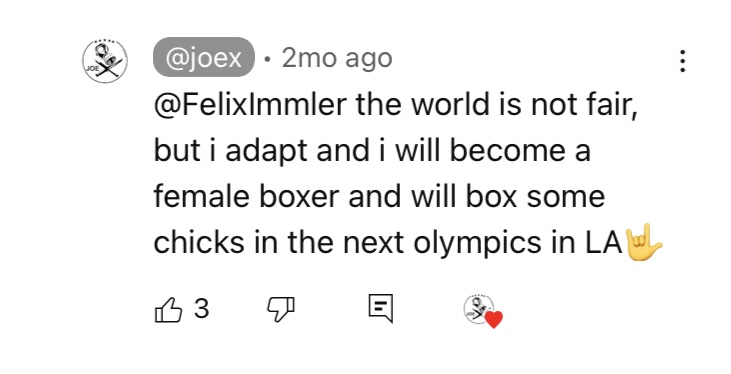Like the comment with thumbs-up icon

[168, 309]
